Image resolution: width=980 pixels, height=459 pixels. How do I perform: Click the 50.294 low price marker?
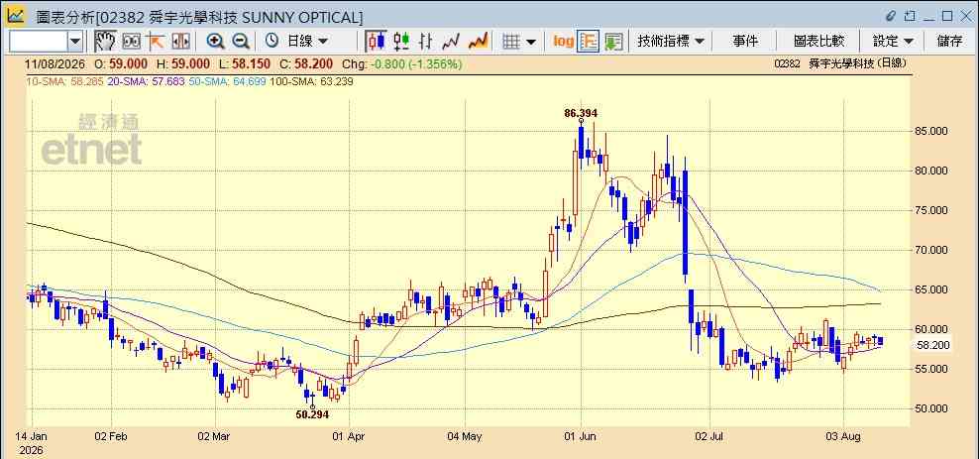[312, 414]
